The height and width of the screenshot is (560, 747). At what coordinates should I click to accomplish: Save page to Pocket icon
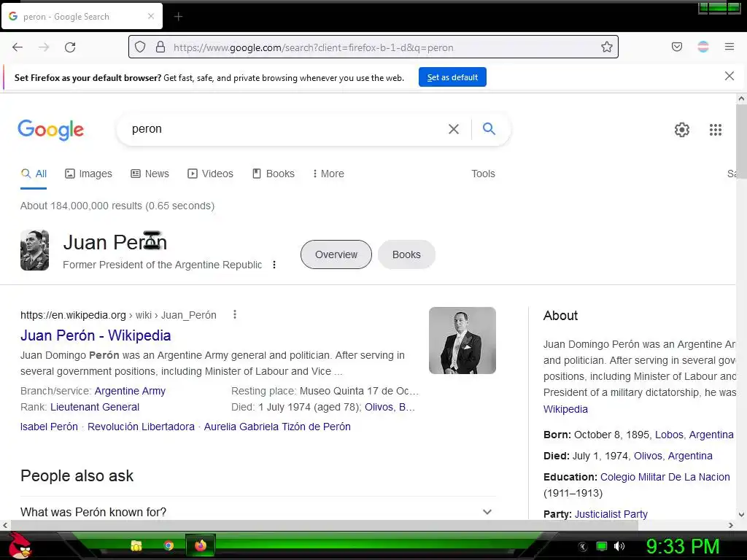pos(677,47)
